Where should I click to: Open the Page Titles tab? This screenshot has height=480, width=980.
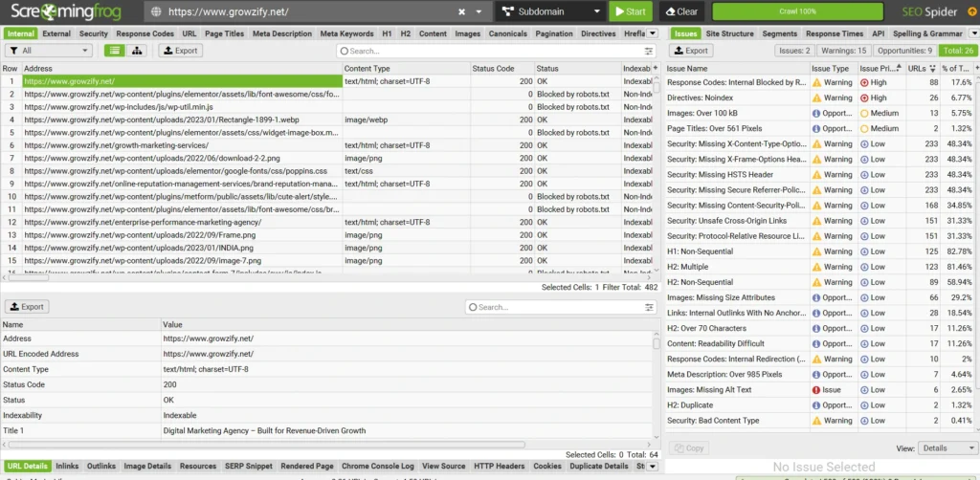pos(224,33)
